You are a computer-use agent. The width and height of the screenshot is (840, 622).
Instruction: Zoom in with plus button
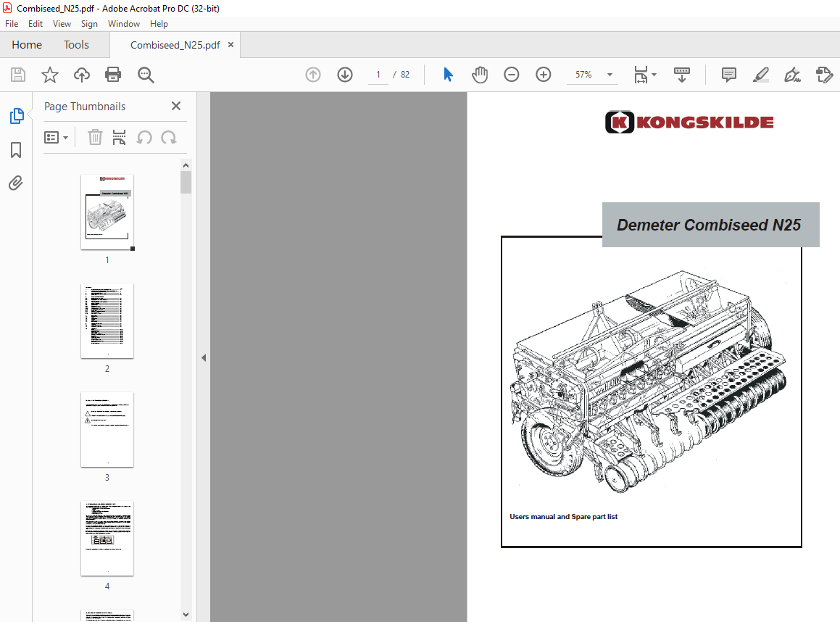[544, 75]
